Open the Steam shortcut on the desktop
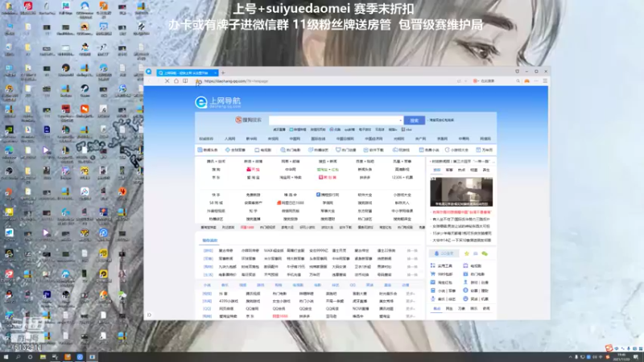The height and width of the screenshot is (362, 644). click(x=85, y=90)
